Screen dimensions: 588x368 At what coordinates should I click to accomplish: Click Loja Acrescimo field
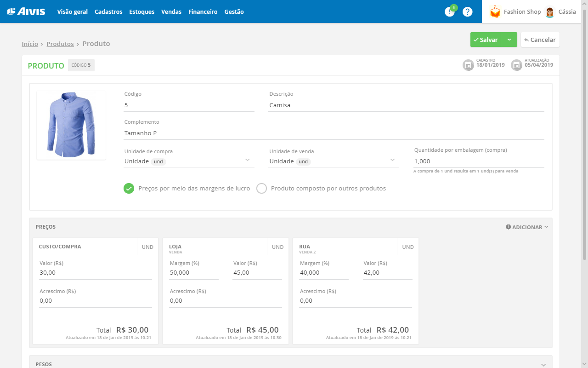click(226, 301)
